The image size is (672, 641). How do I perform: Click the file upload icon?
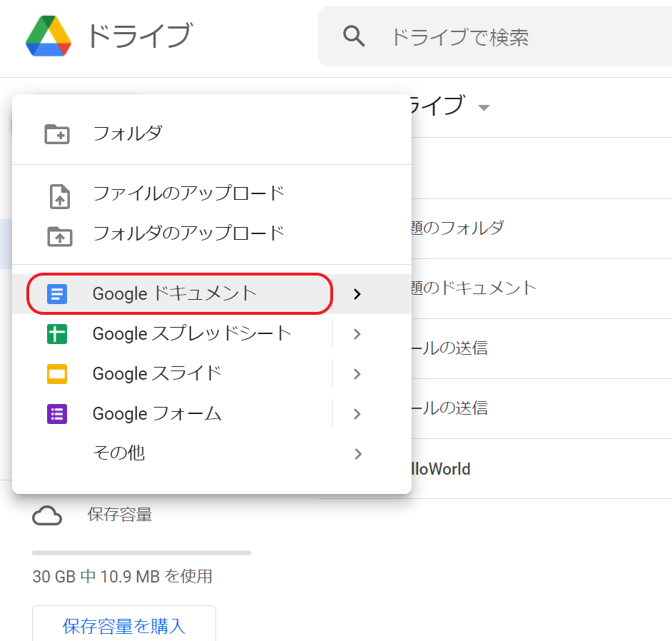(x=60, y=196)
